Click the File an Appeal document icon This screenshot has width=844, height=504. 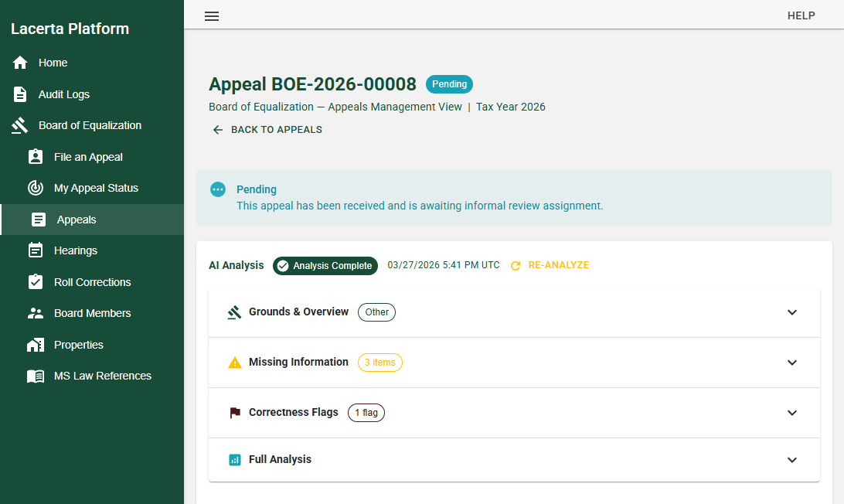36,156
